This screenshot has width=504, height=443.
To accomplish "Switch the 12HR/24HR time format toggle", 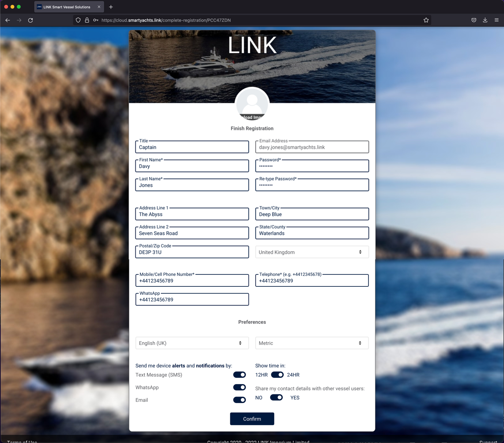I will point(277,375).
